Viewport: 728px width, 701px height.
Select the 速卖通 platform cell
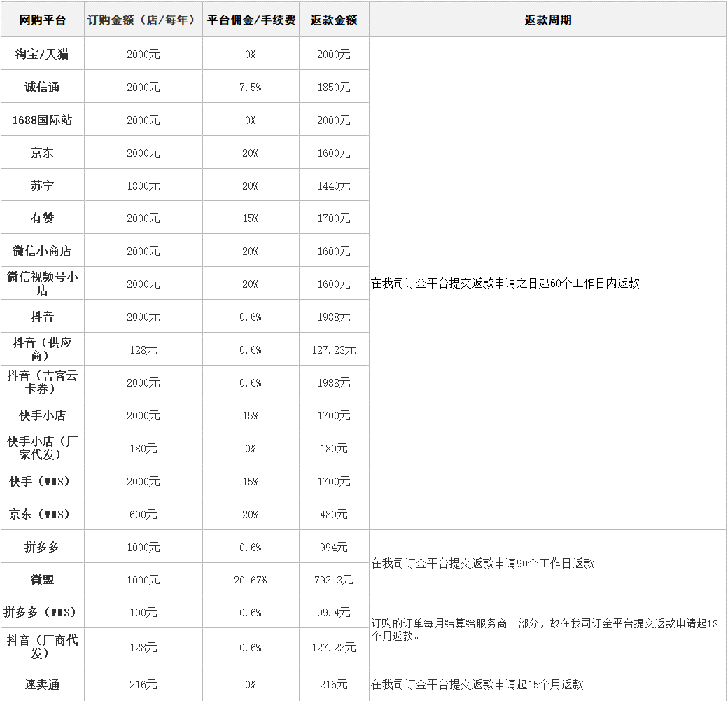click(42, 684)
